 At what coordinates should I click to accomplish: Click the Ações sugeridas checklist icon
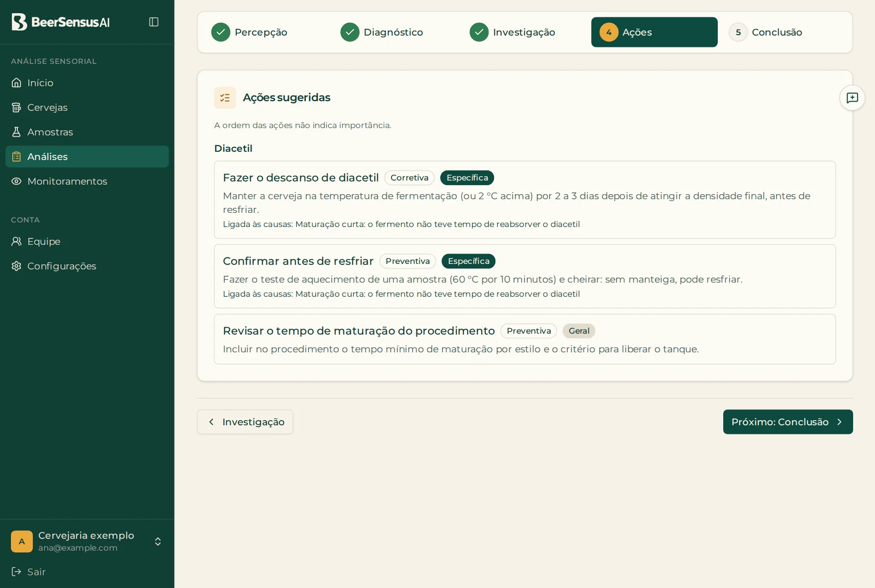225,98
